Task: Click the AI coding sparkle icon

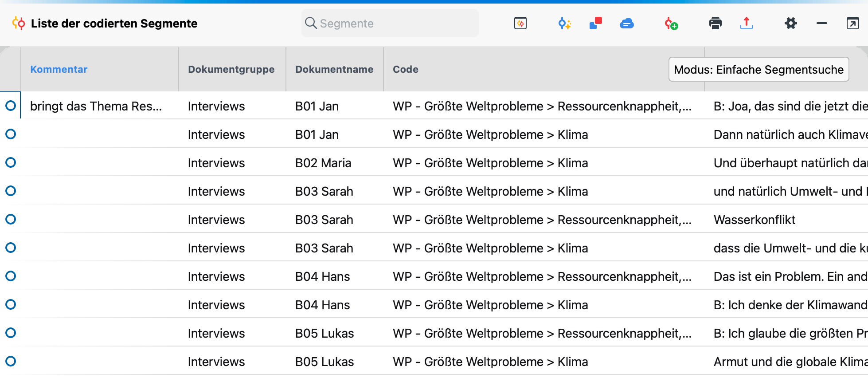Action: coord(564,23)
